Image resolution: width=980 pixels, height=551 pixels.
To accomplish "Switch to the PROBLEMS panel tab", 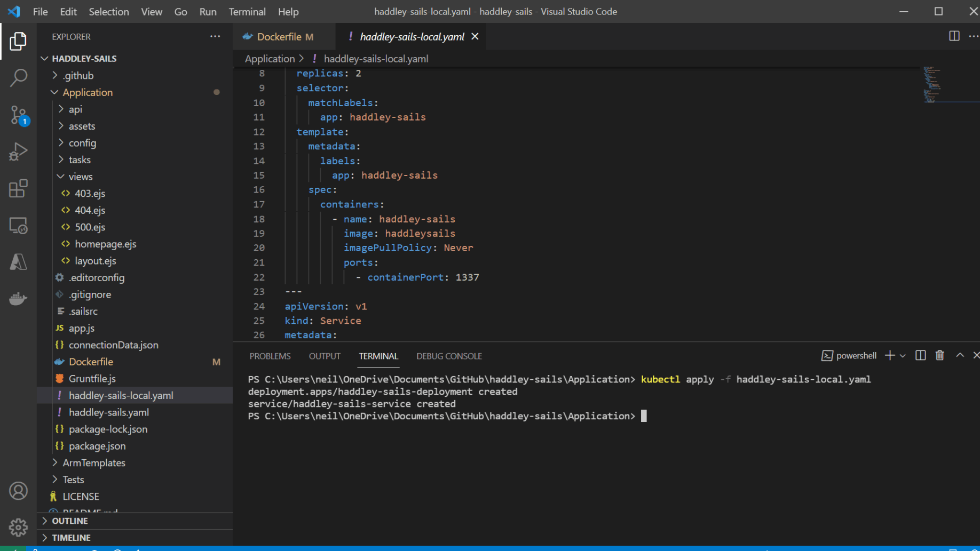I will click(270, 356).
